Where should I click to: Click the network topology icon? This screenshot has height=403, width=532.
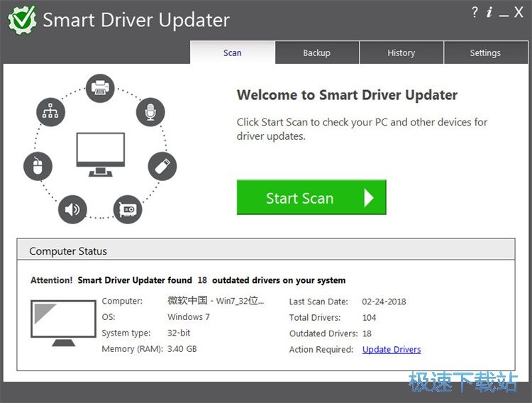50,112
